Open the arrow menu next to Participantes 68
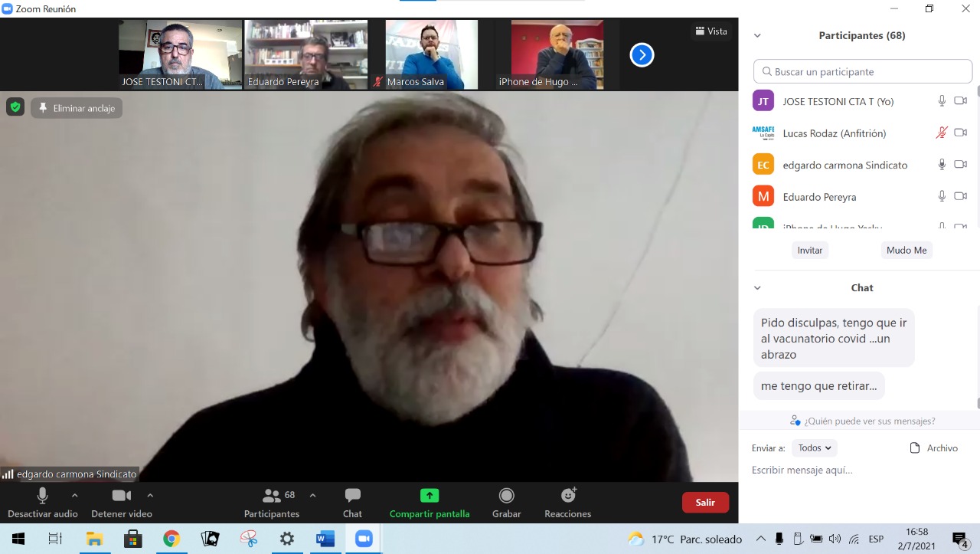The image size is (980, 554). 312,495
